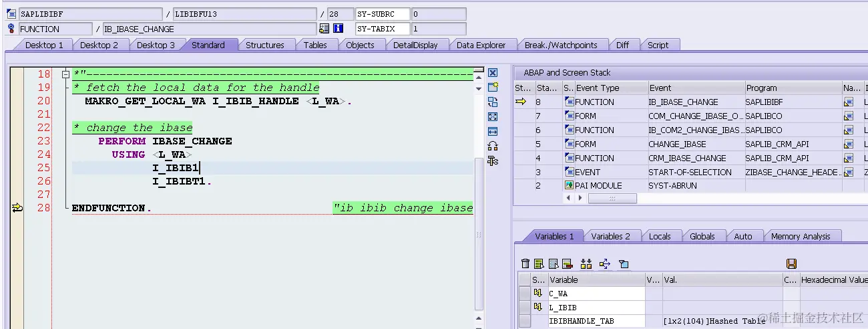
Task: Open the Structures tab
Action: coord(265,45)
